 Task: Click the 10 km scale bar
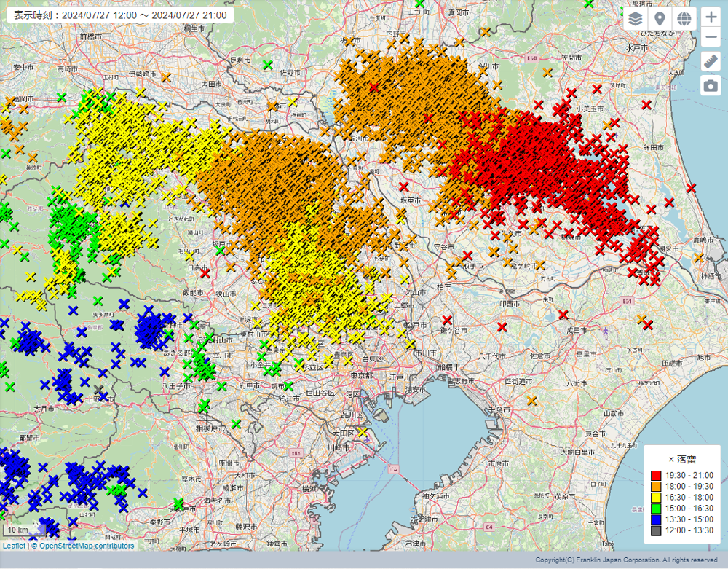tap(23, 529)
